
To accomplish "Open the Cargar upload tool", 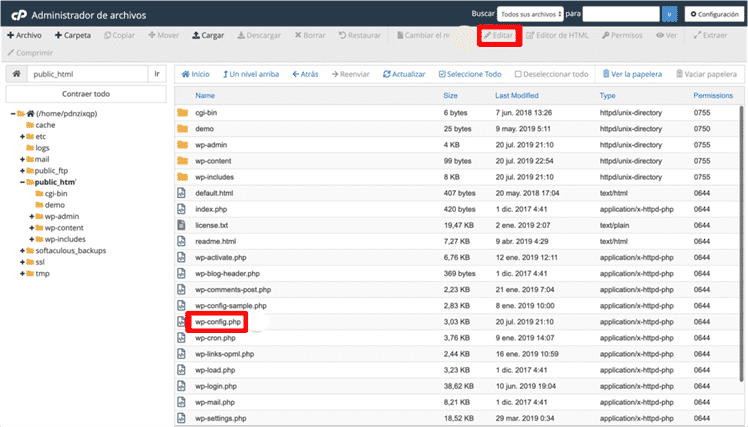I will pyautogui.click(x=208, y=35).
